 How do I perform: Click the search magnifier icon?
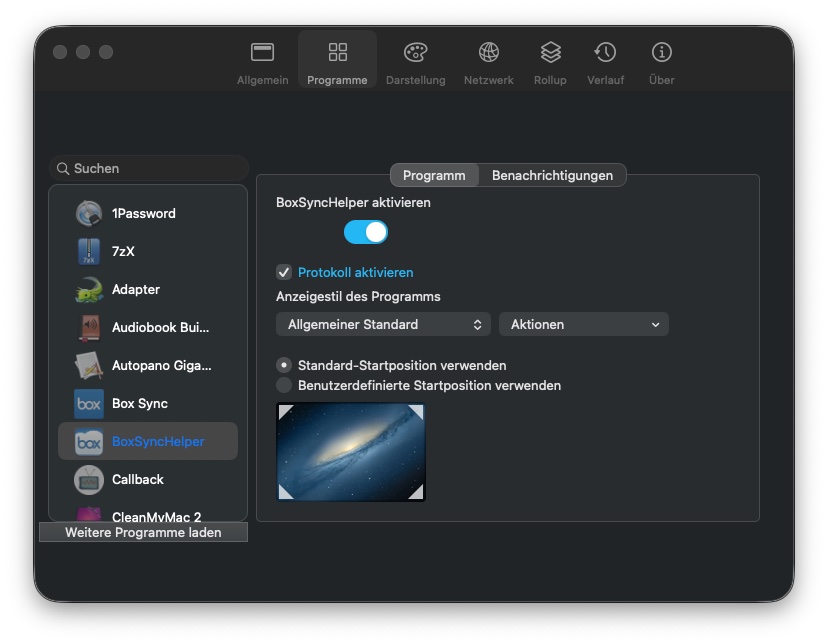[x=63, y=168]
